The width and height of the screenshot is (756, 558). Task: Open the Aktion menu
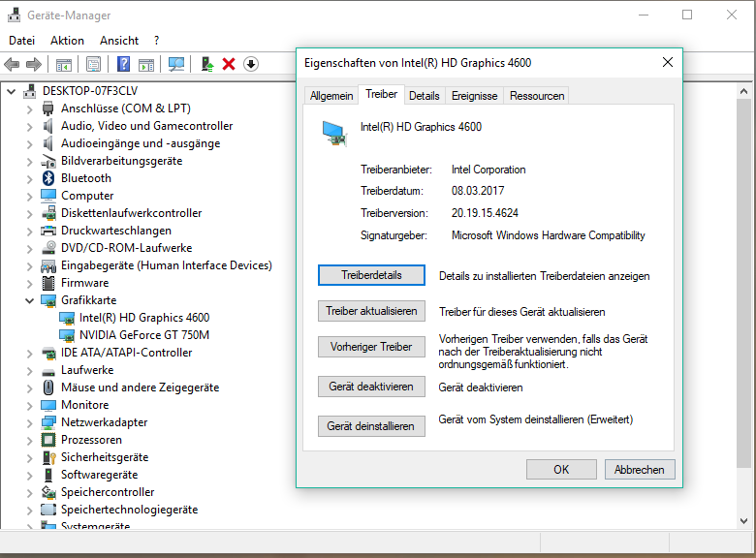67,41
